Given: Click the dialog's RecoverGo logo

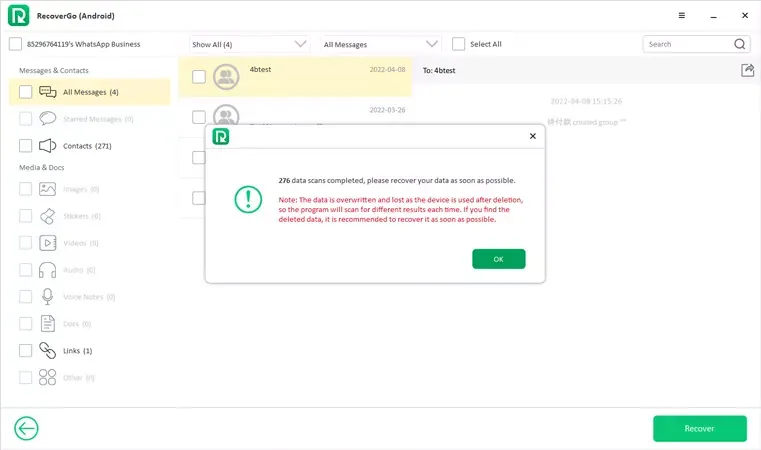Looking at the screenshot, I should pos(221,137).
